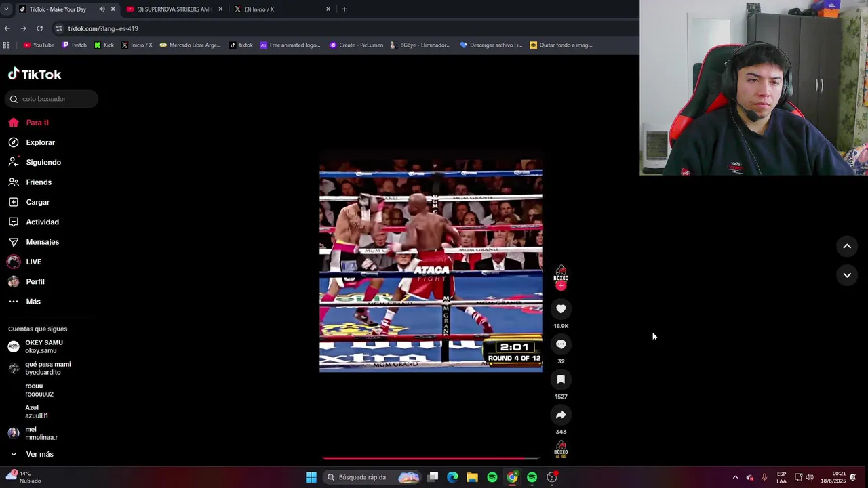The width and height of the screenshot is (868, 488).
Task: Go back in the browser
Action: click(x=7, y=28)
